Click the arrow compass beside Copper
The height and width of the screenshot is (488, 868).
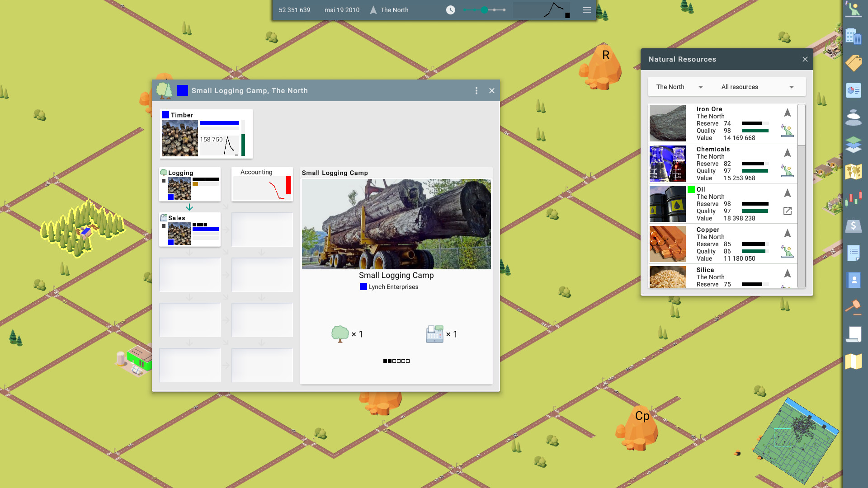pyautogui.click(x=787, y=233)
